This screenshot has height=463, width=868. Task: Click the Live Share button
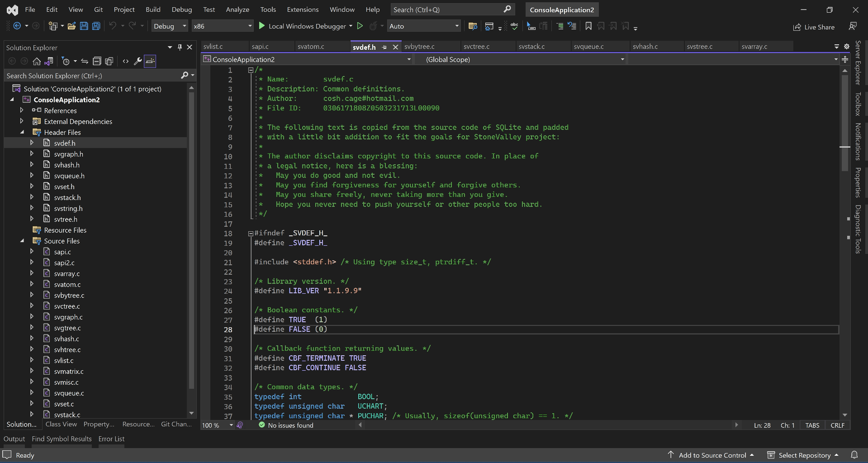point(814,27)
